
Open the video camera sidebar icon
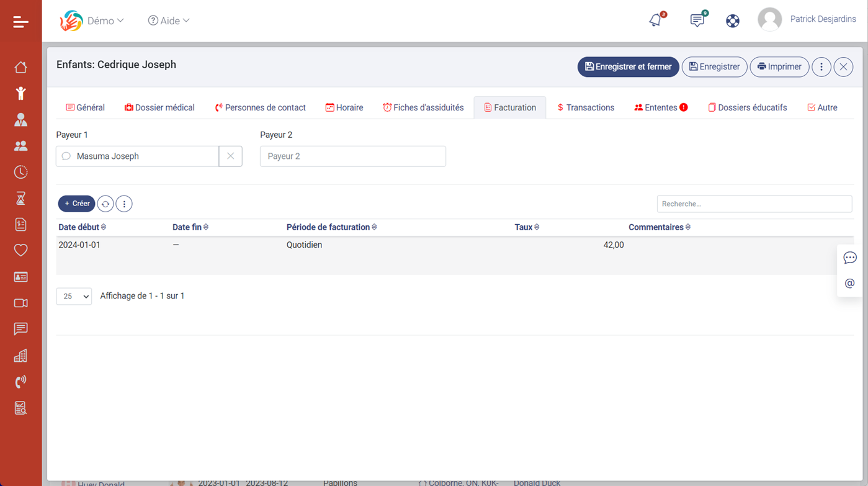(20, 303)
